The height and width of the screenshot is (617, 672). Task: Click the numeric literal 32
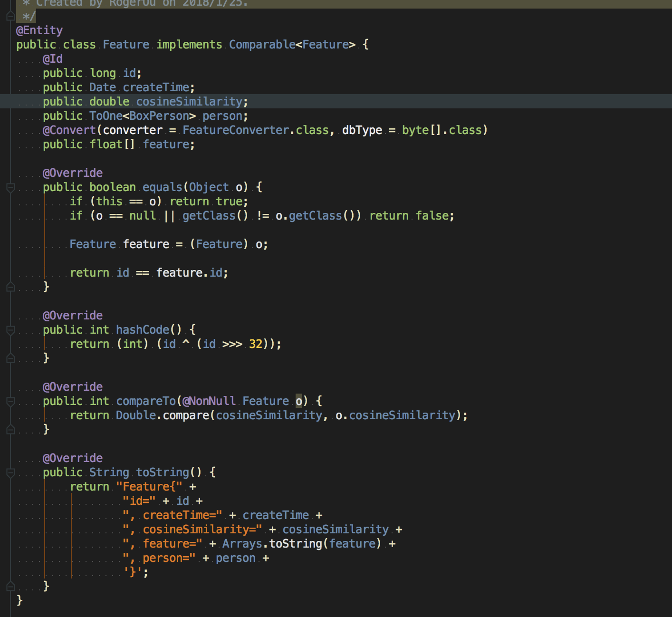(x=256, y=344)
